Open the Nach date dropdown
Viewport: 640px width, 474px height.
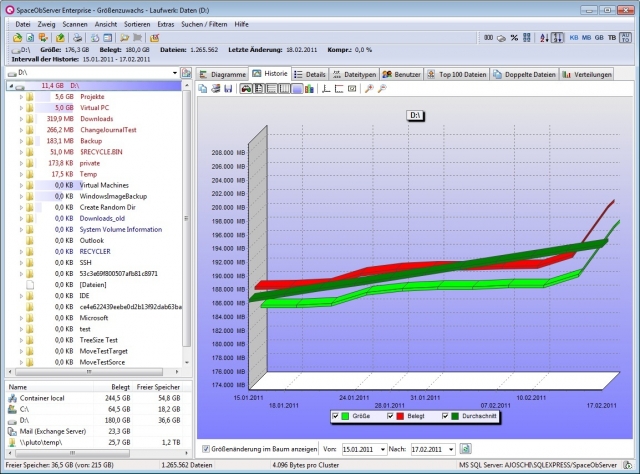click(451, 449)
